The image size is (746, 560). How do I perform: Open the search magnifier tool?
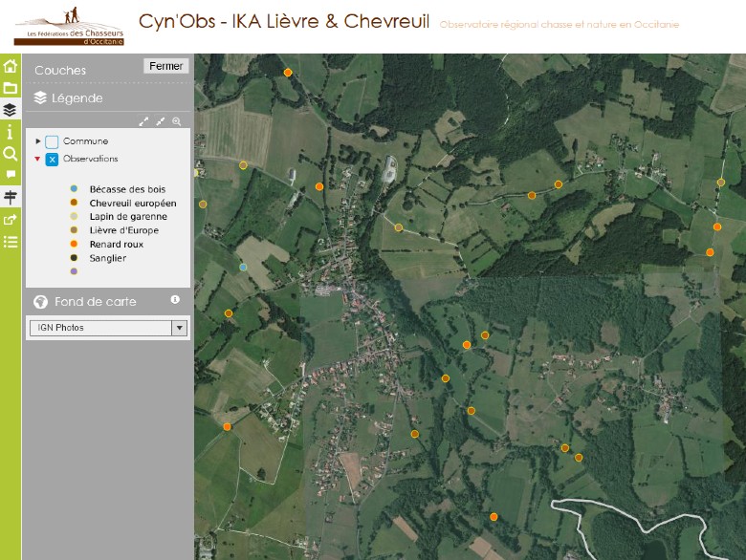11,153
